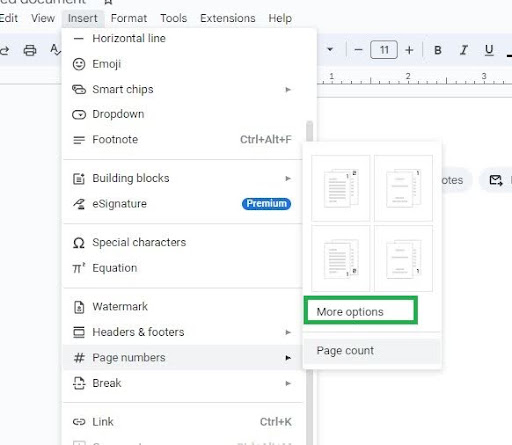Open the Format menu
The width and height of the screenshot is (512, 445).
pyautogui.click(x=129, y=18)
